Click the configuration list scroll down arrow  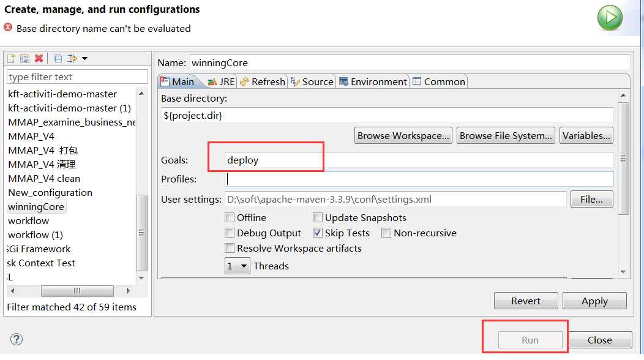click(141, 278)
